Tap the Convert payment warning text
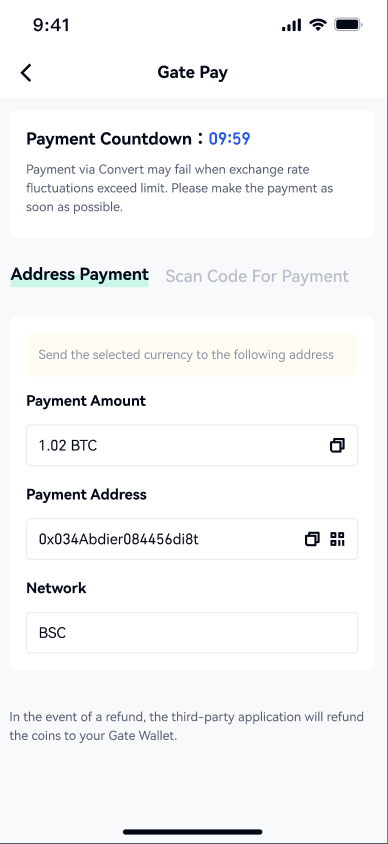 pyautogui.click(x=180, y=188)
